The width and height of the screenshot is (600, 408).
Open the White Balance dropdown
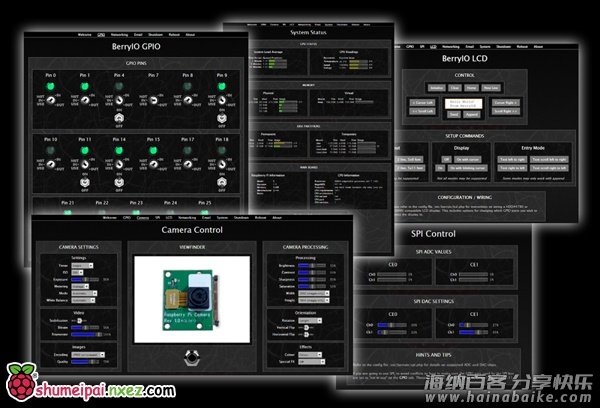83,300
